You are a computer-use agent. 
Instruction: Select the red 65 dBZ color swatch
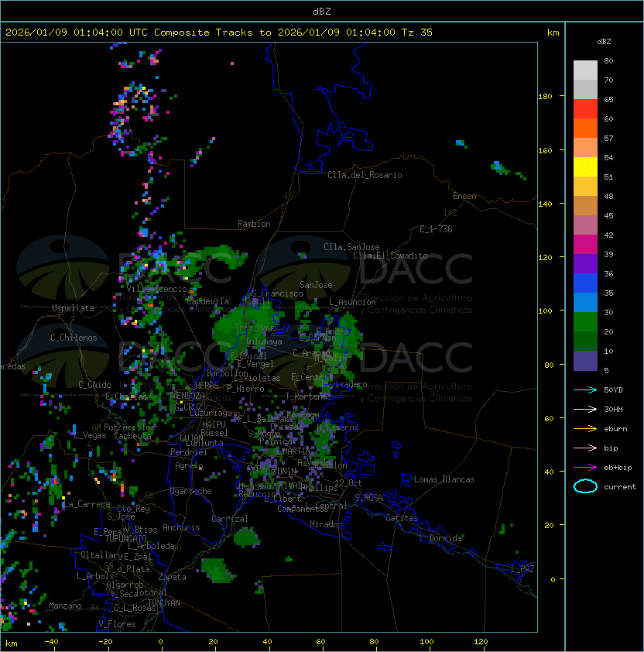[x=585, y=109]
